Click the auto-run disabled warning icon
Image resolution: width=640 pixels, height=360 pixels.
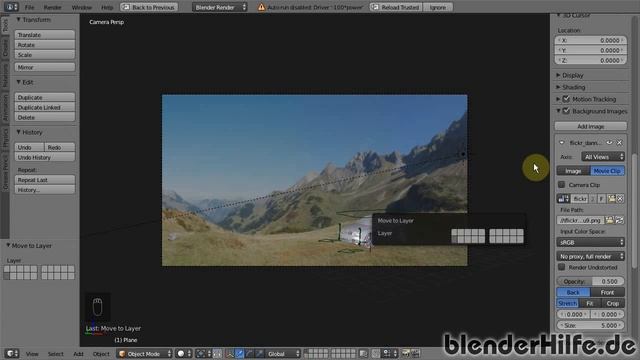click(261, 7)
